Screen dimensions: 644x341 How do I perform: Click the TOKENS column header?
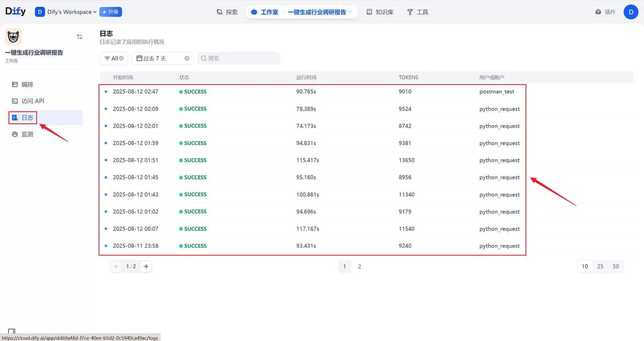pyautogui.click(x=409, y=77)
